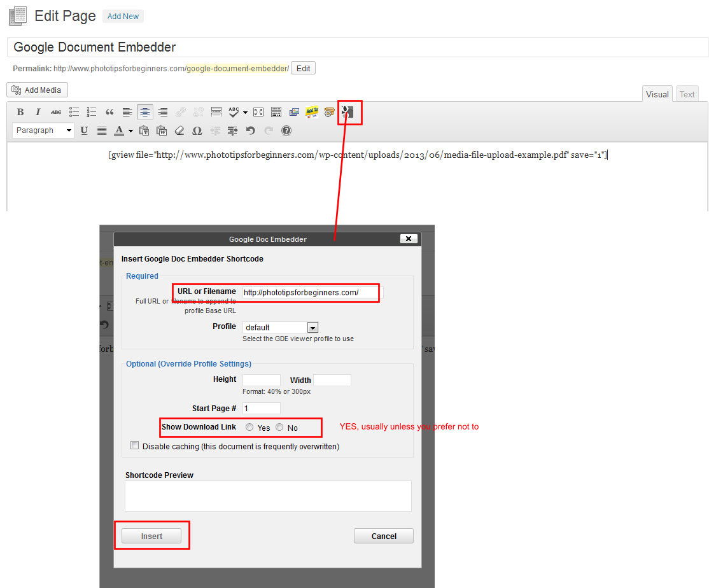Click Paste from Word icon
Image resolution: width=709 pixels, height=588 pixels.
pos(162,130)
